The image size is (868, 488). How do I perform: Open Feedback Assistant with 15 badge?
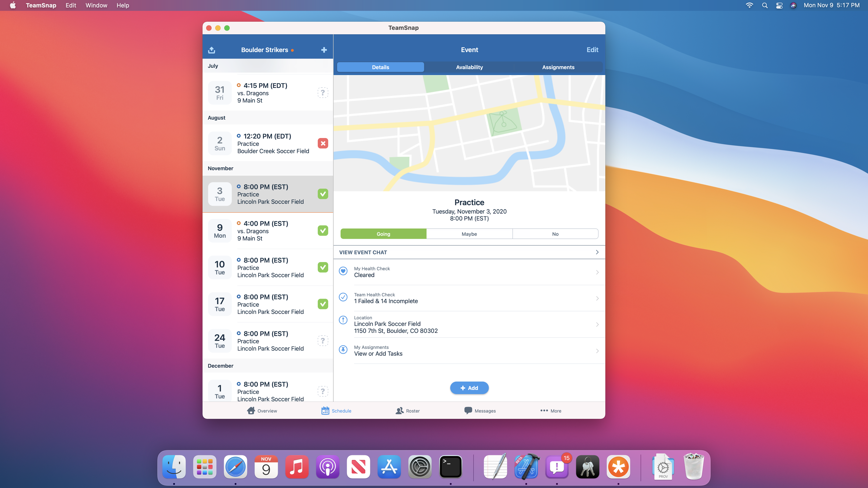coord(557,467)
